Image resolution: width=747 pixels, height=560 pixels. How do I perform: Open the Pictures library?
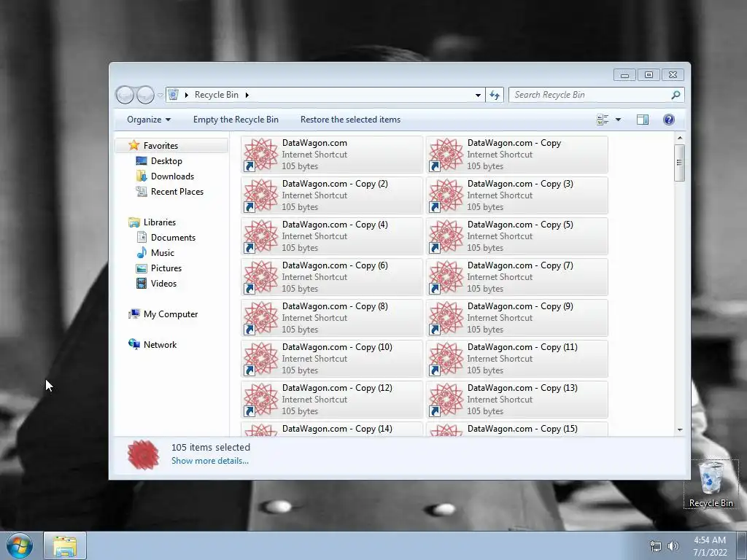point(166,268)
